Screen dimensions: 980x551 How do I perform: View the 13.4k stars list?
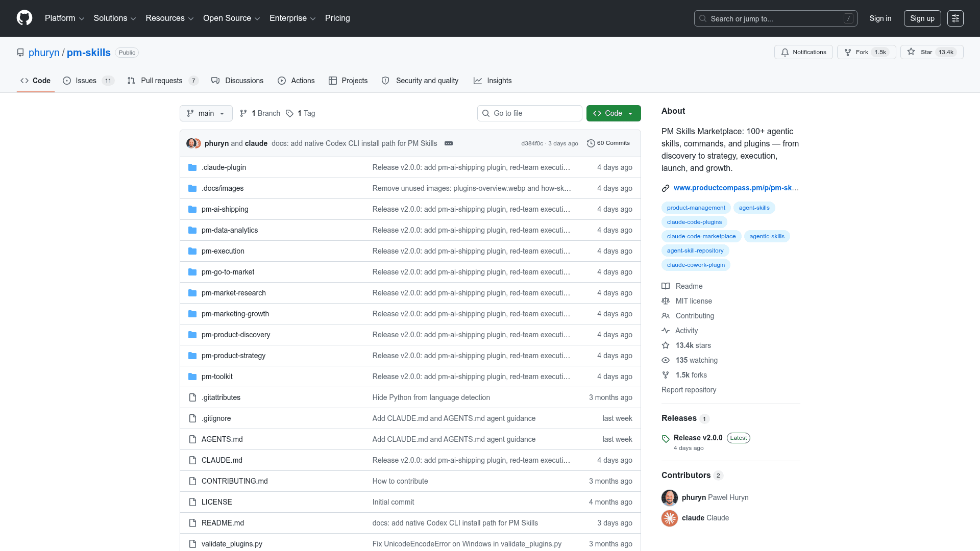point(687,345)
